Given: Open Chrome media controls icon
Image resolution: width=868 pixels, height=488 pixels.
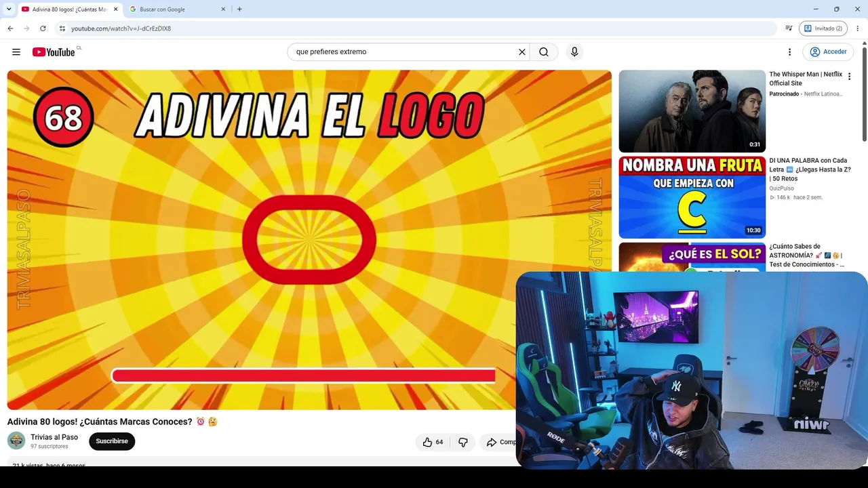Looking at the screenshot, I should 789,28.
